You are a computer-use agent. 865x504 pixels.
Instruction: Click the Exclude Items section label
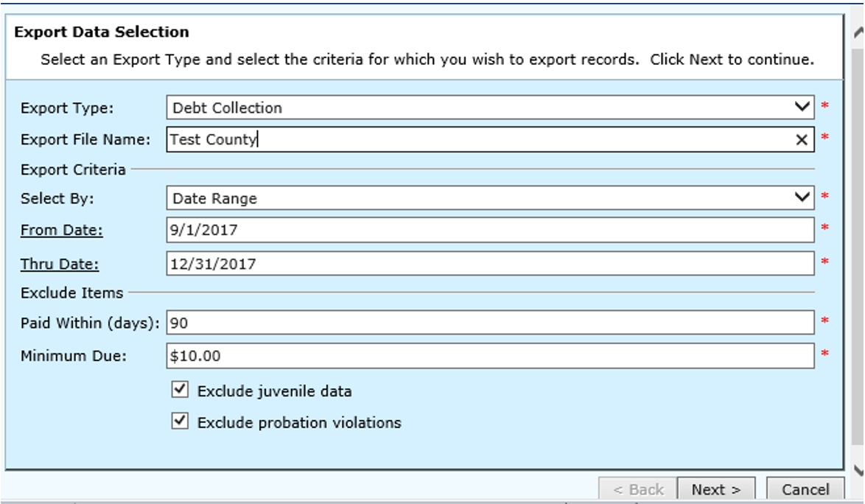coord(71,293)
